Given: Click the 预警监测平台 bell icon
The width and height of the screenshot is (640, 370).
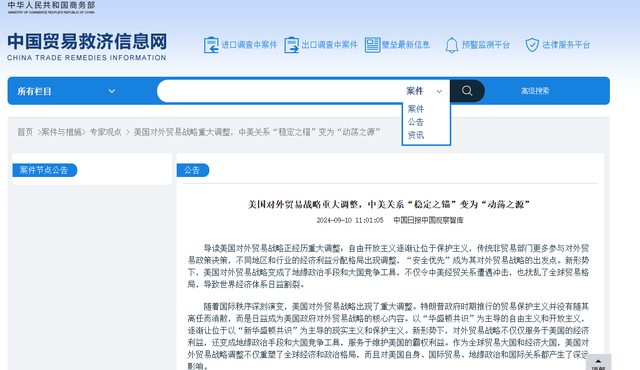Looking at the screenshot, I should coord(451,45).
